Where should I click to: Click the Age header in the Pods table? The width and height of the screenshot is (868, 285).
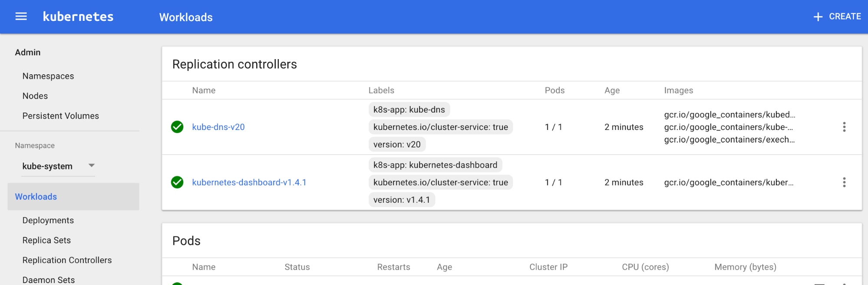(x=444, y=267)
